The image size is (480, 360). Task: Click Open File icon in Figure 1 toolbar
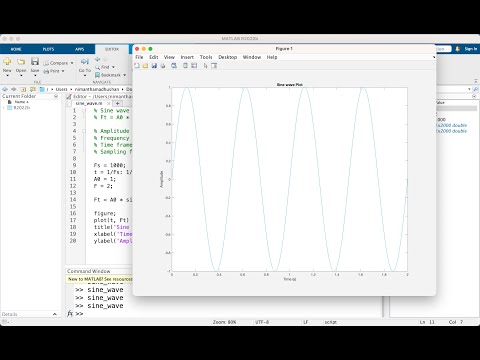145,66
